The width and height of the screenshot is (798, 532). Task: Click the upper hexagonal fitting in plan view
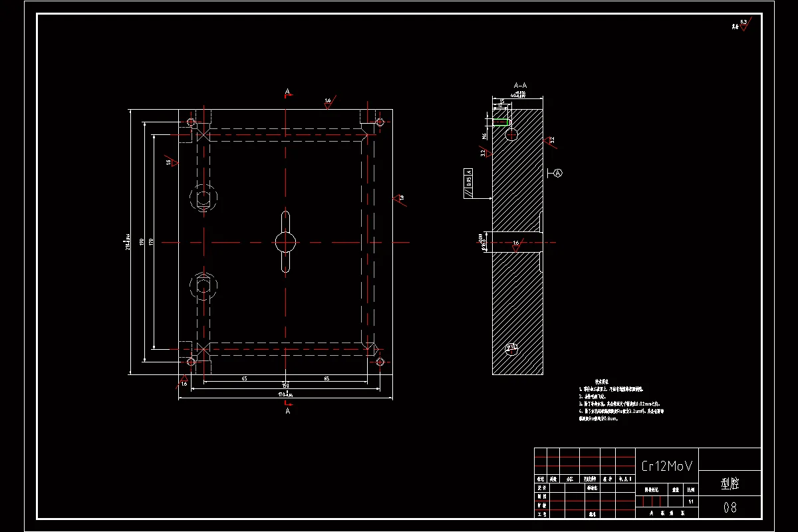pos(202,197)
